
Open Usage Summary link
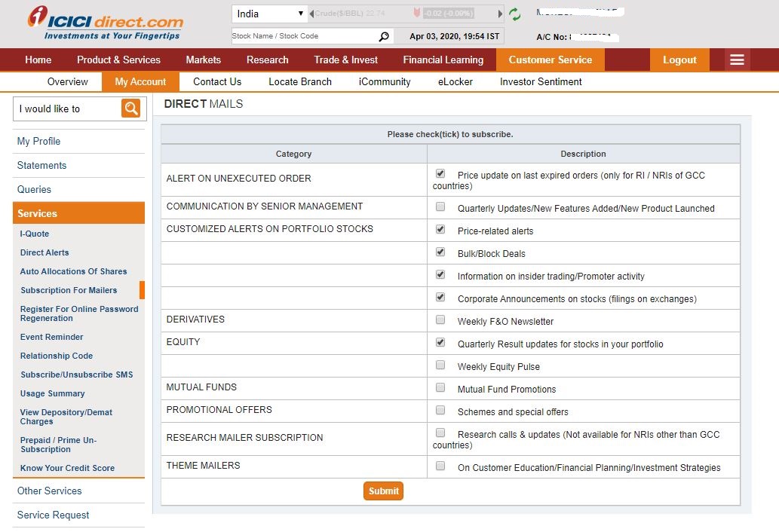[x=52, y=393]
